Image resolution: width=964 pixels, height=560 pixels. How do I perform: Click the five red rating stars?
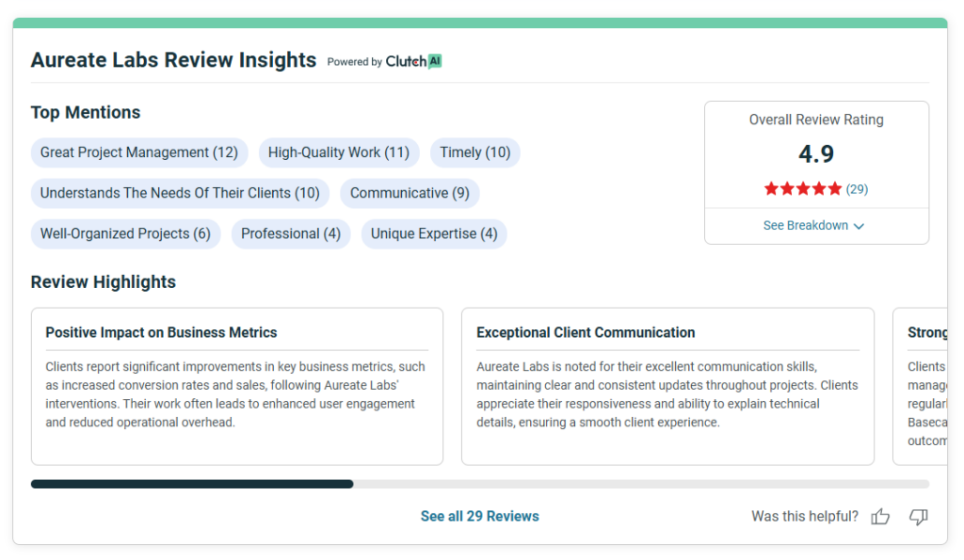802,189
